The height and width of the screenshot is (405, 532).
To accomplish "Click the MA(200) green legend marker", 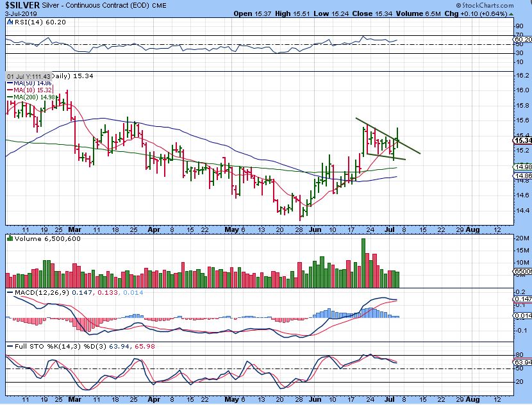I will (8, 97).
